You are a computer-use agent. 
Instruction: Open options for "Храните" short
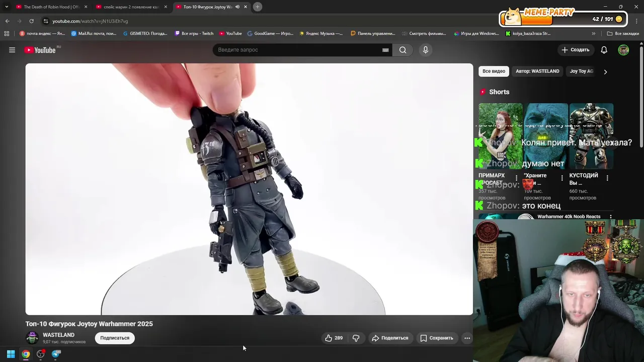tap(562, 178)
